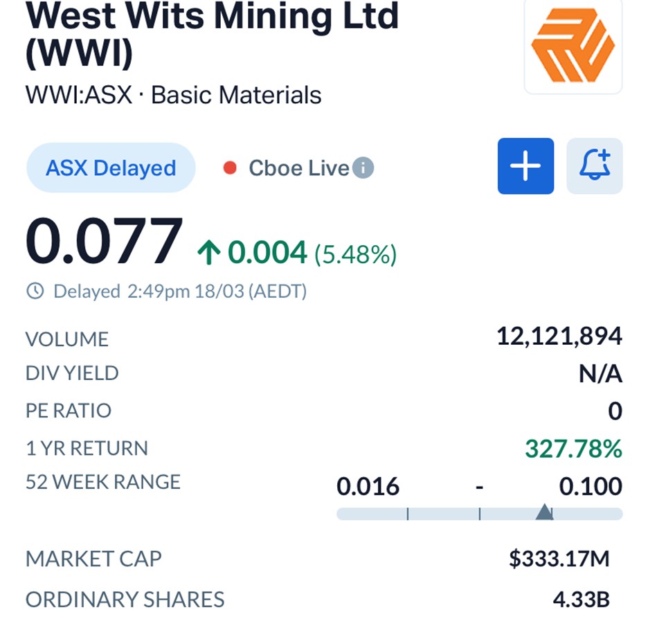The image size is (648, 644).
Task: Select the current price 0.077
Action: tap(104, 244)
